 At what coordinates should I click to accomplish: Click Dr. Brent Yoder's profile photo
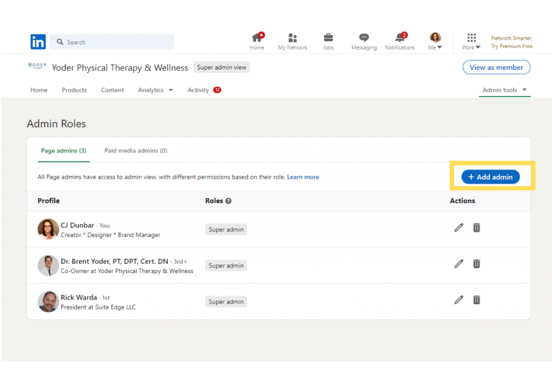[x=48, y=265]
